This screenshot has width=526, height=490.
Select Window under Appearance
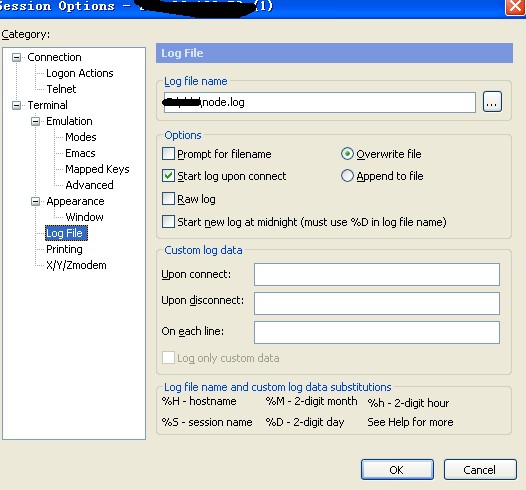85,217
